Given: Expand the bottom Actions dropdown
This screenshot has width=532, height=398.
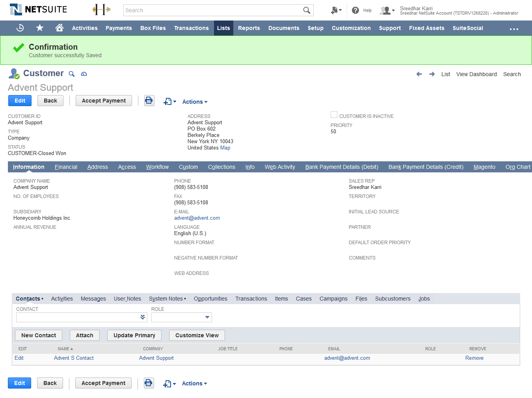Looking at the screenshot, I should tap(194, 383).
